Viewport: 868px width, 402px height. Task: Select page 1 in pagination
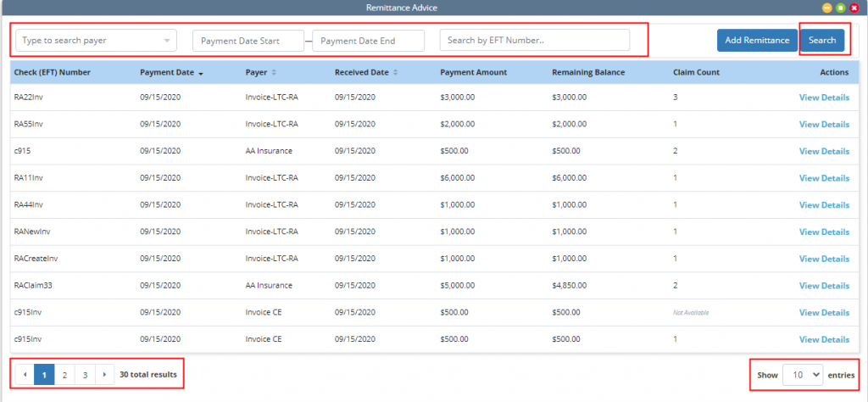point(44,374)
